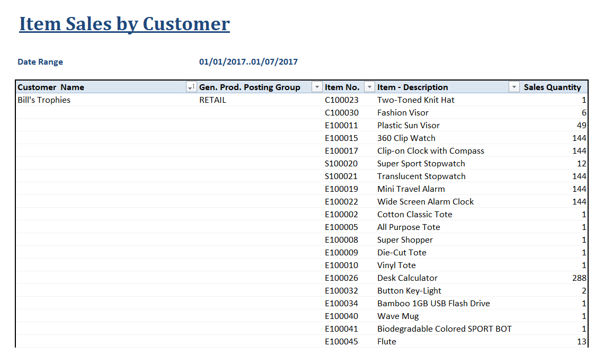Click the Desk Calculator description

click(x=407, y=278)
